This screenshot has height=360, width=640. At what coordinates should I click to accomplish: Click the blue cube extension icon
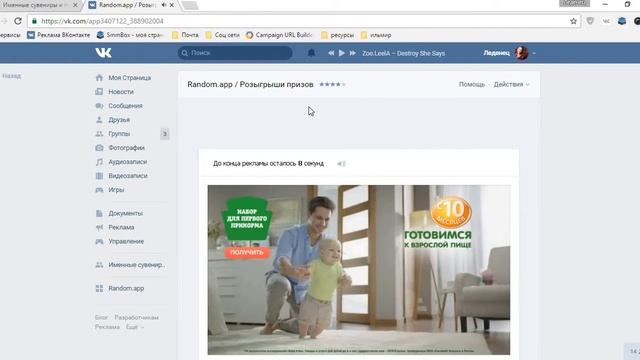[622, 21]
